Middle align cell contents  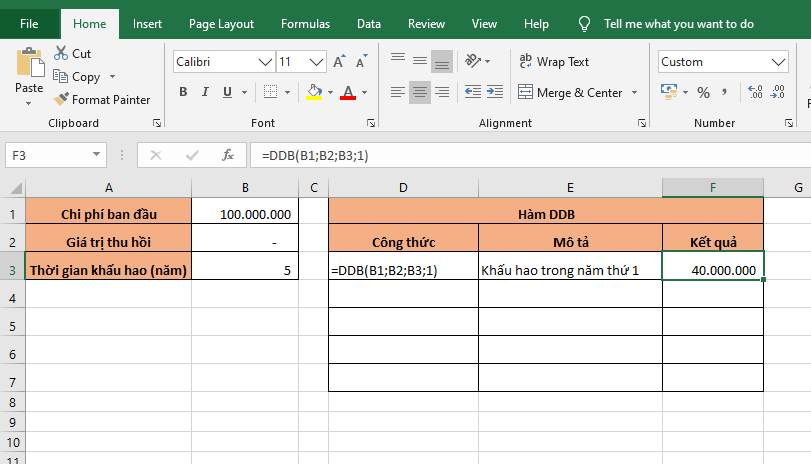[x=419, y=62]
